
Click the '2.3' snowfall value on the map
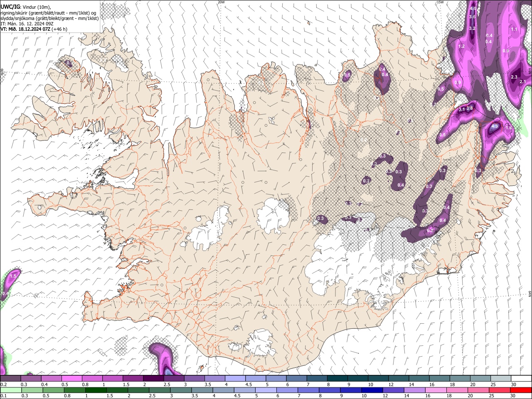point(514,77)
